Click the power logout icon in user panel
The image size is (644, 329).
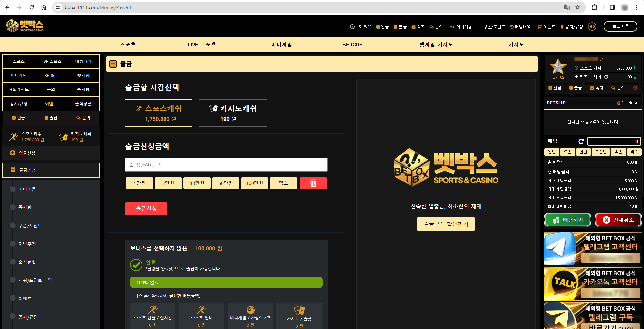point(635,88)
